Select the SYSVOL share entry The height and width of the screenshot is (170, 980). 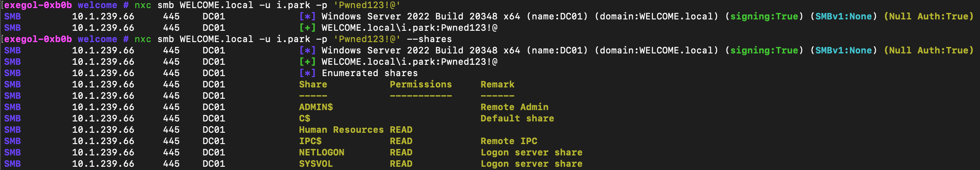click(x=316, y=164)
